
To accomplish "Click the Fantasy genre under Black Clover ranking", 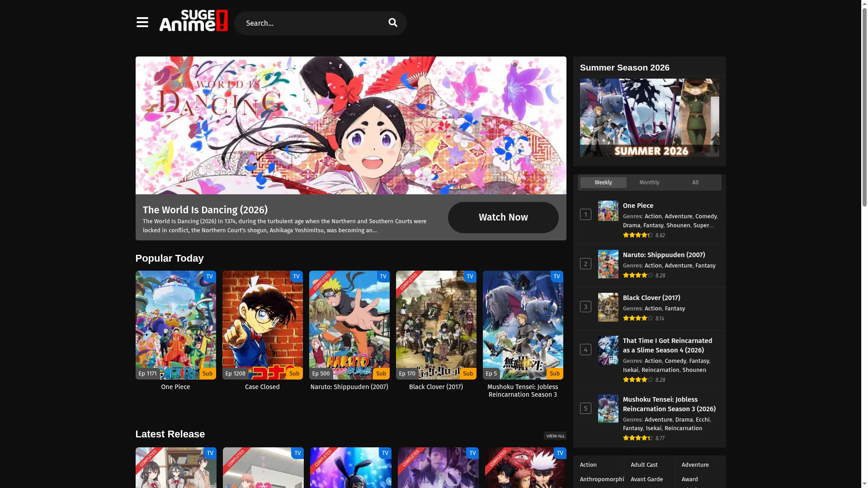I will point(675,309).
